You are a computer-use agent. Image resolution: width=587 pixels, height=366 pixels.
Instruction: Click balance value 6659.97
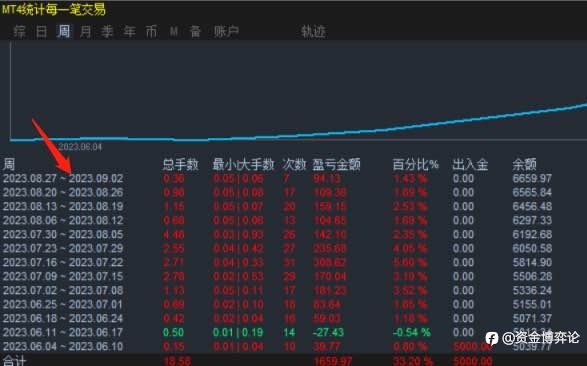point(532,179)
